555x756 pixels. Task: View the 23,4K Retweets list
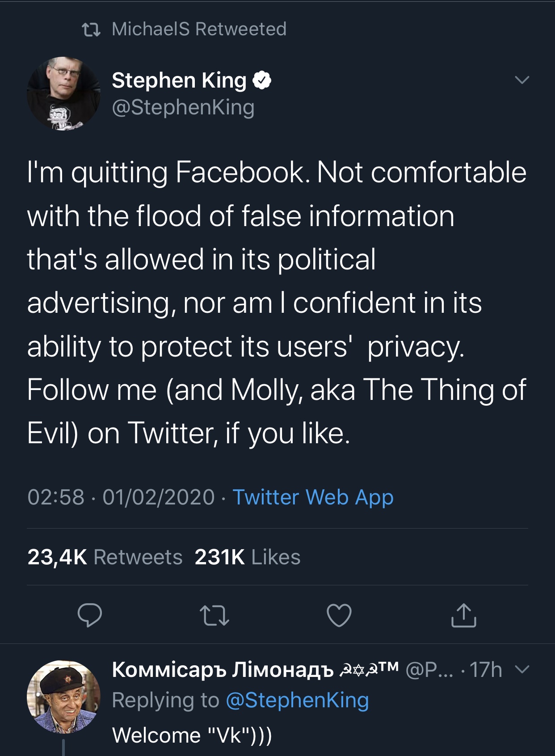105,557
